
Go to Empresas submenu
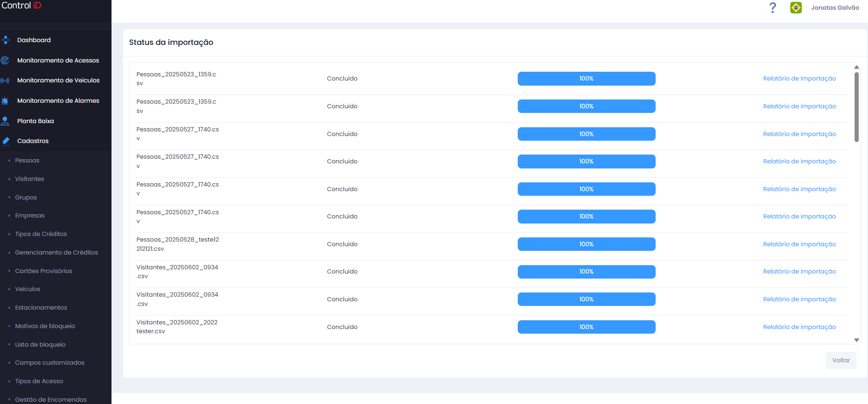pos(30,216)
